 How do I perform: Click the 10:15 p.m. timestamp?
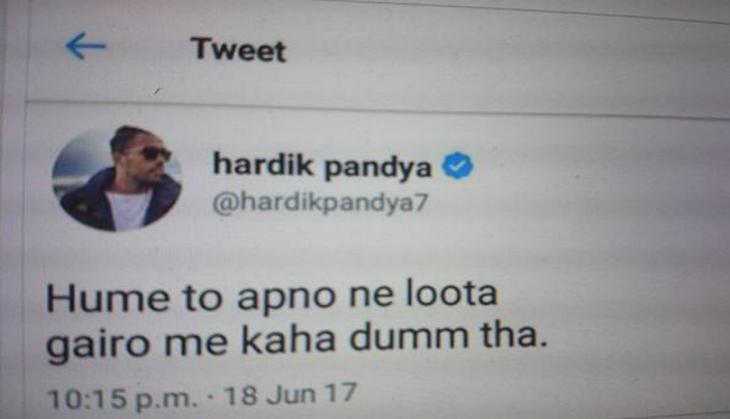(122, 399)
